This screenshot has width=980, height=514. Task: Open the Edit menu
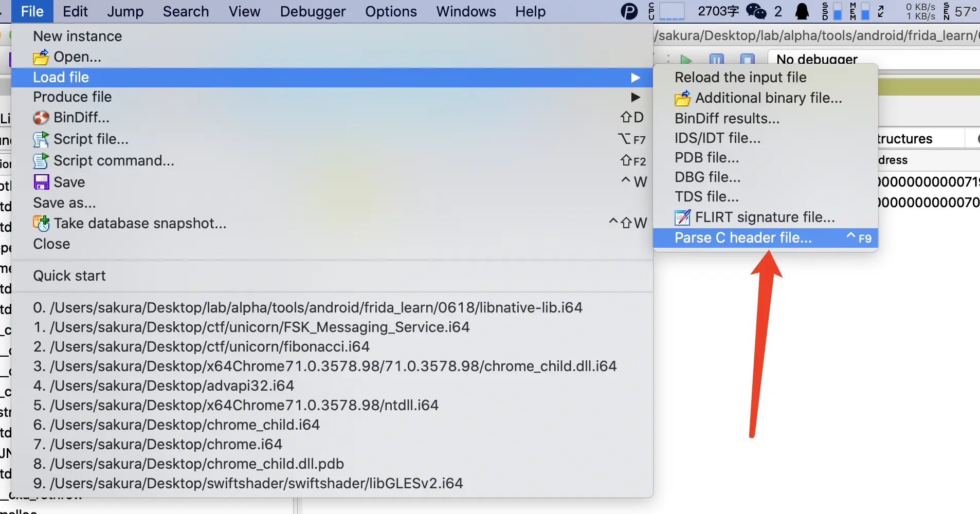(75, 11)
